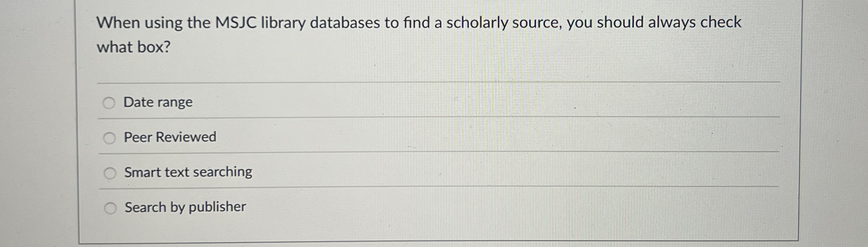
Task: Select the Smart text searching radio button
Action: click(110, 173)
